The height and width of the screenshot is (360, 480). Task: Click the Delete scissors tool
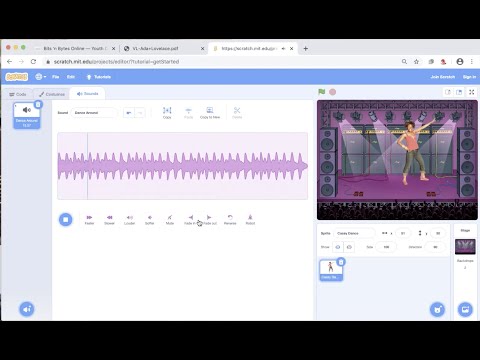pos(237,113)
